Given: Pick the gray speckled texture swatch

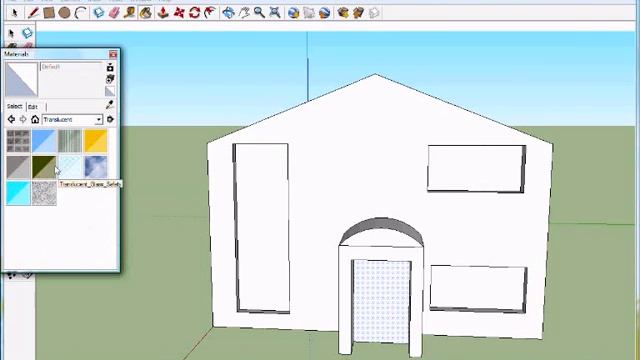Looking at the screenshot, I should pos(44,193).
